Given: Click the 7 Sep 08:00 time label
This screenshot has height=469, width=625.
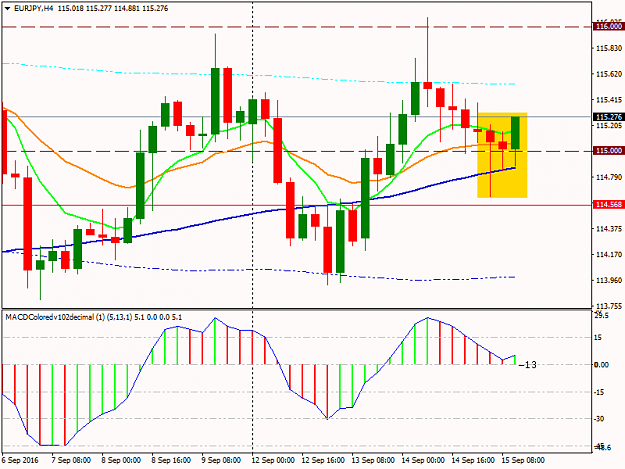Looking at the screenshot, I should (x=71, y=460).
